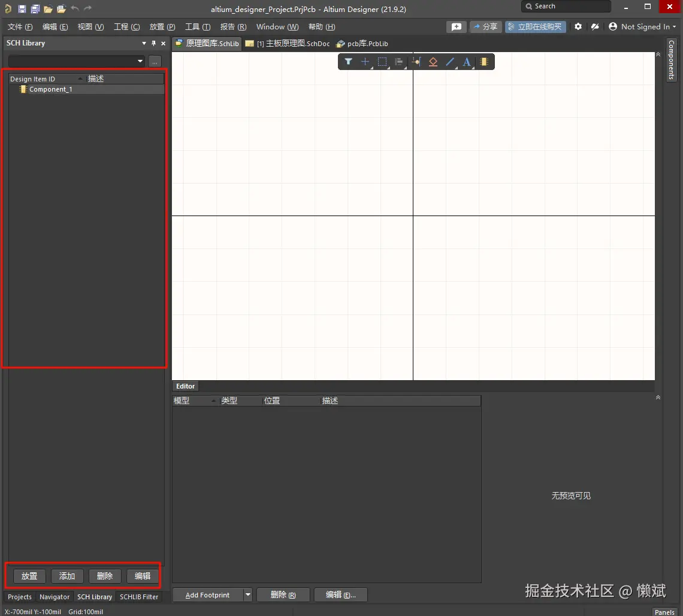Open the 工具 (T) menu
The width and height of the screenshot is (683, 616).
[198, 27]
